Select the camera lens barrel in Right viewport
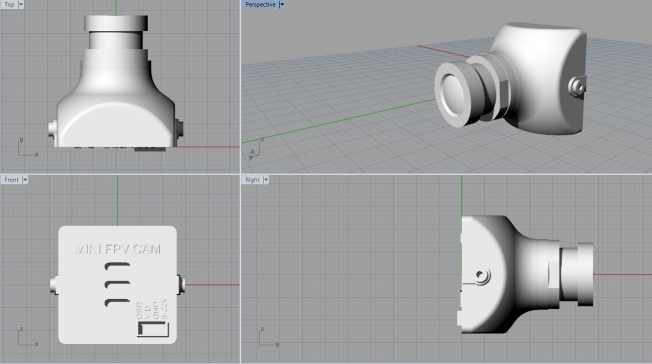Image resolution: width=652 pixels, height=364 pixels. pos(576,275)
